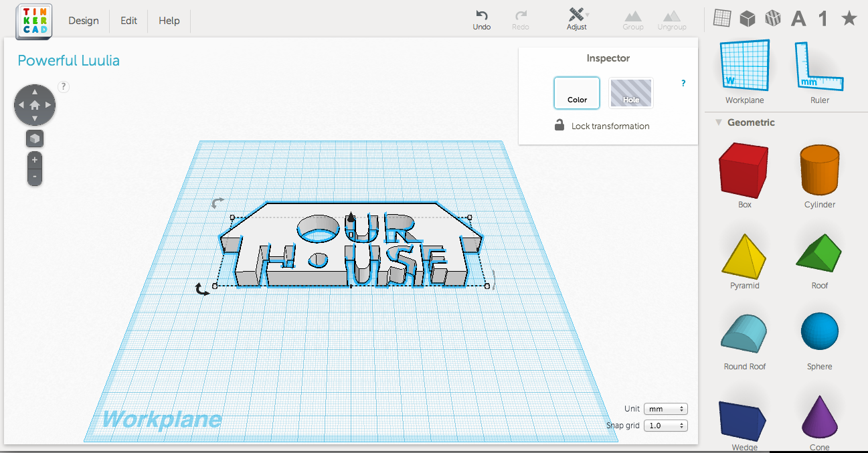Open the Letters shape category
The height and width of the screenshot is (453, 868).
click(x=798, y=18)
